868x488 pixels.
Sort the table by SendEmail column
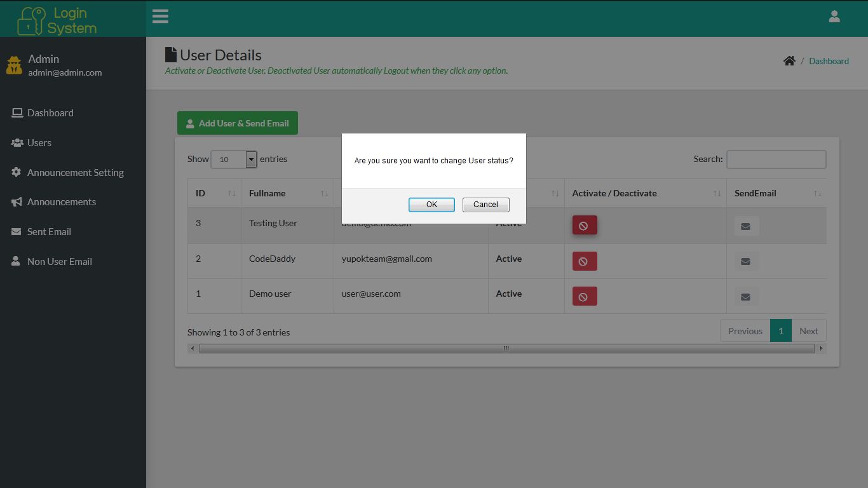tap(776, 193)
